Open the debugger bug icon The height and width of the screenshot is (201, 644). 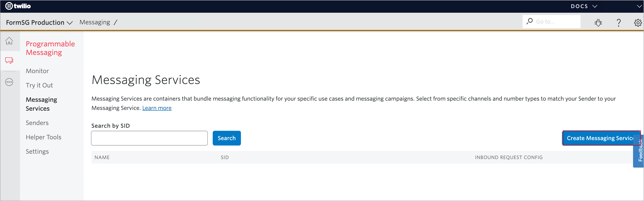(598, 22)
